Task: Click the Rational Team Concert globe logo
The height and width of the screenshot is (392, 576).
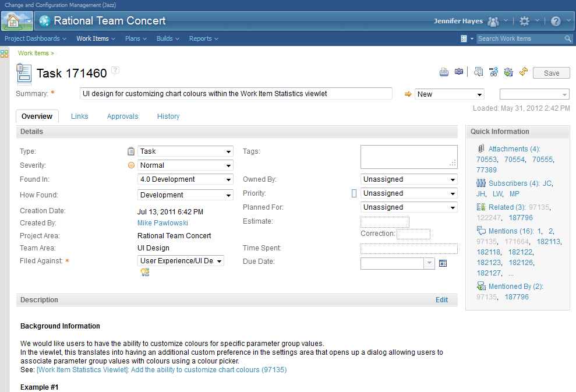Action: (45, 21)
